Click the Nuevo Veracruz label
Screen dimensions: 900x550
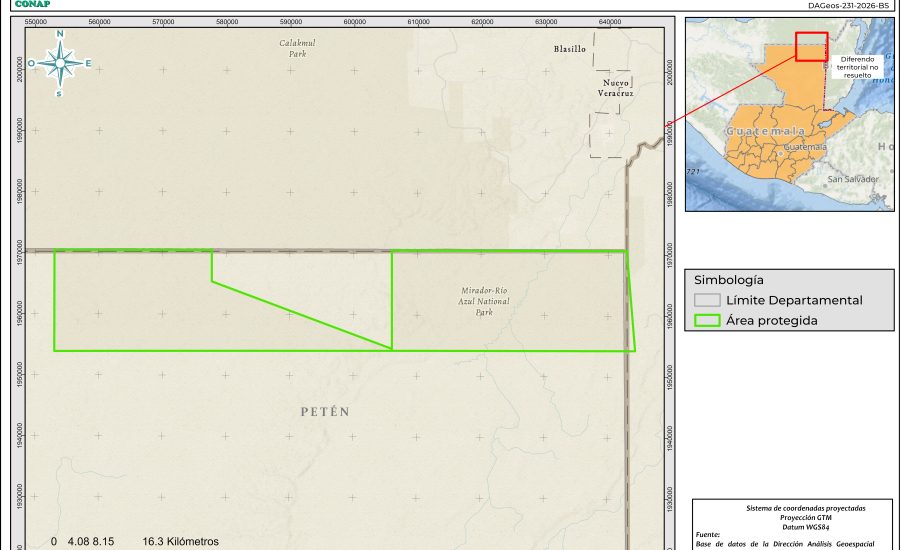pos(616,88)
